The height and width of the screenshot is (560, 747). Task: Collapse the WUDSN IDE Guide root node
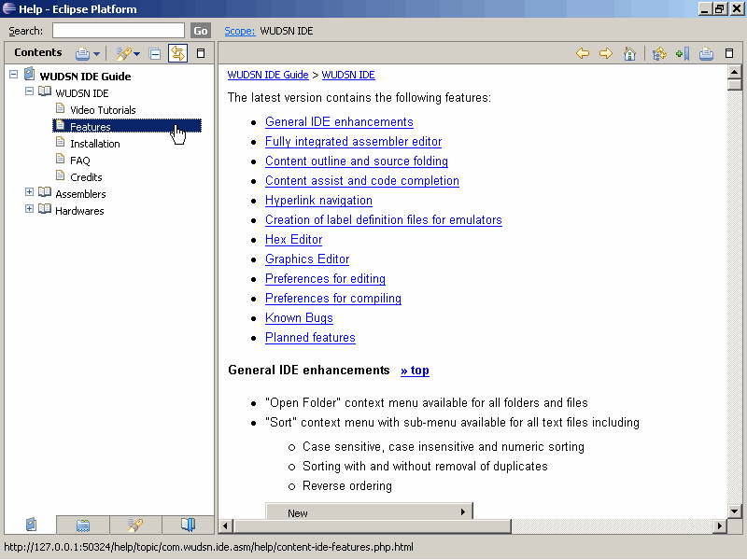pos(14,75)
